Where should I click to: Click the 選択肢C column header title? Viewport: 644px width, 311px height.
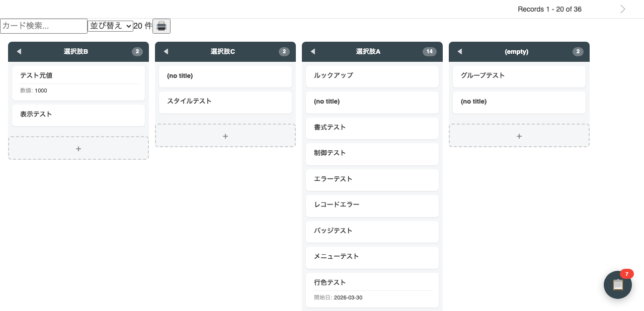(x=223, y=52)
